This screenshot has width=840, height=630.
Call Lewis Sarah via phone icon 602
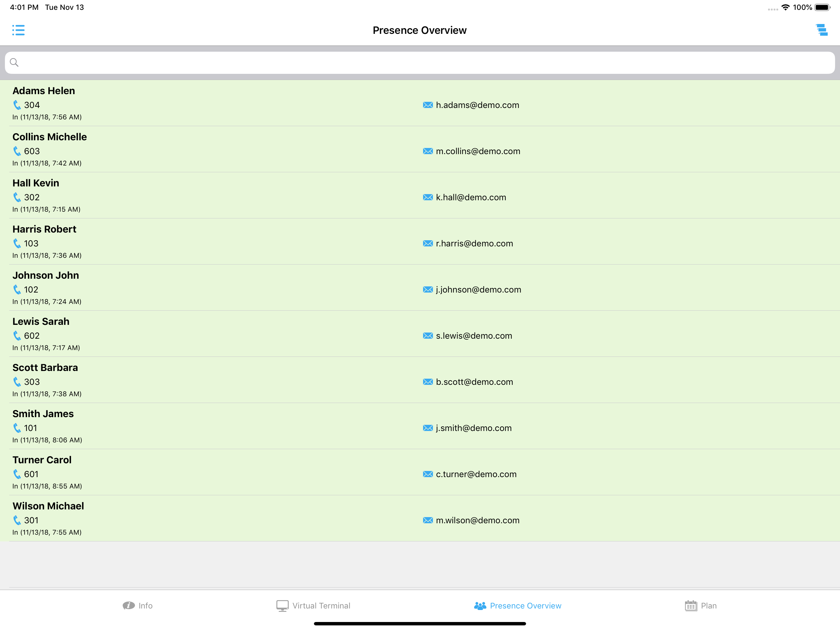(17, 336)
